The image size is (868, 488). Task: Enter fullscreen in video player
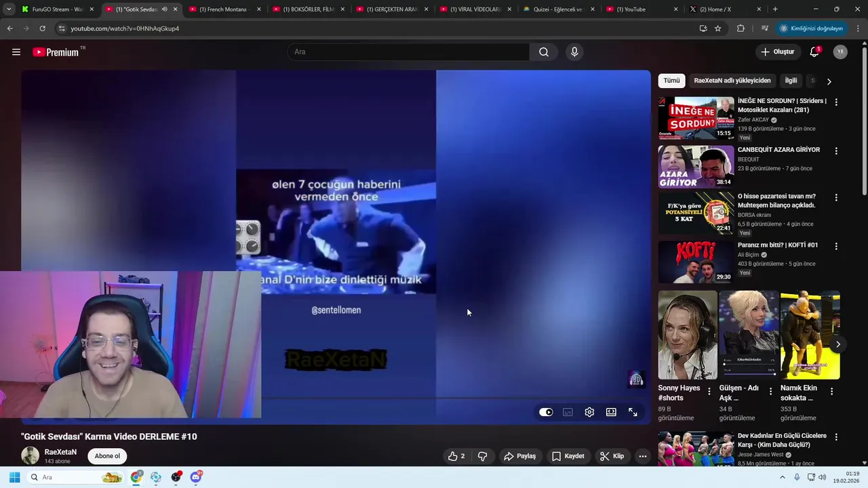pyautogui.click(x=633, y=412)
